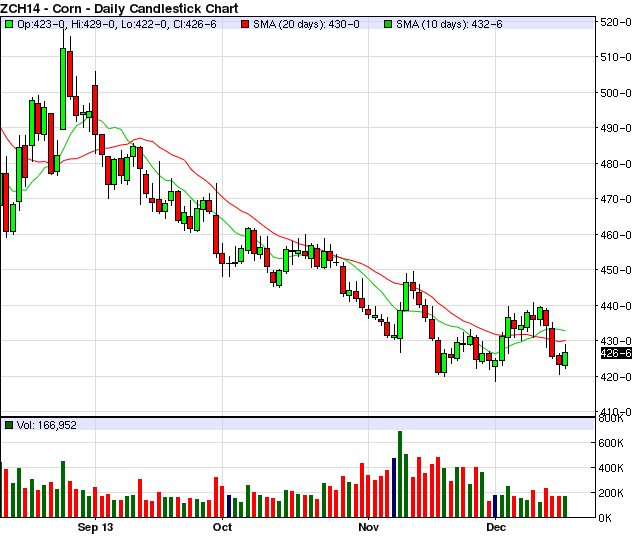Click the volume legend 'Vol: 166,952'
Viewport: 640px width, 536px height.
47,425
